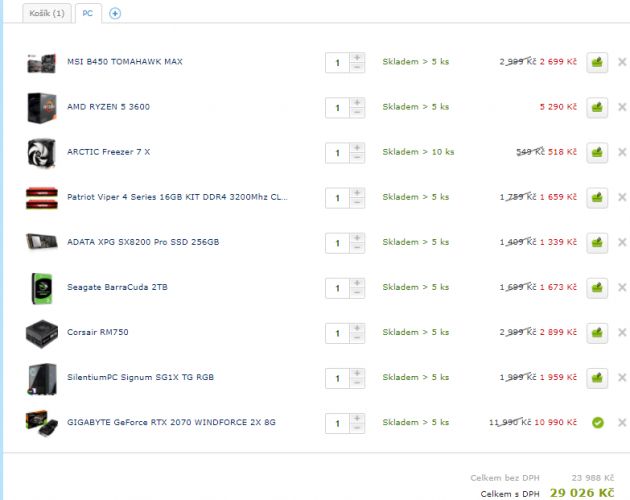The width and height of the screenshot is (630, 500).
Task: Open the Seagate BarraCuda 2TB link
Action: pyautogui.click(x=117, y=287)
